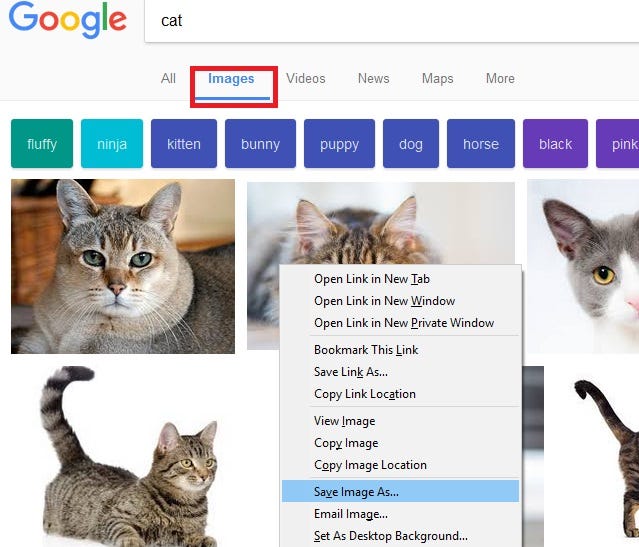
Task: Open the green-eyed cat thumbnail by the basket
Action: click(x=123, y=267)
